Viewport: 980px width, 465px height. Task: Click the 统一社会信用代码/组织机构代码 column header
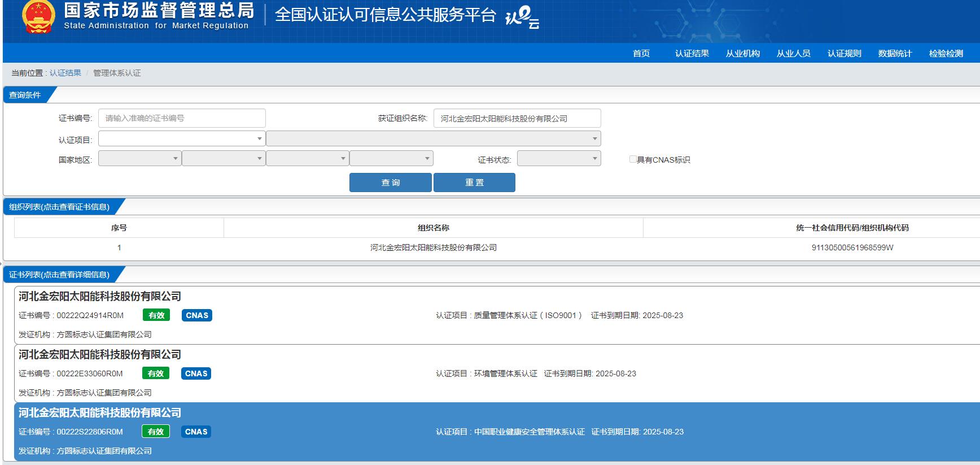pyautogui.click(x=852, y=228)
